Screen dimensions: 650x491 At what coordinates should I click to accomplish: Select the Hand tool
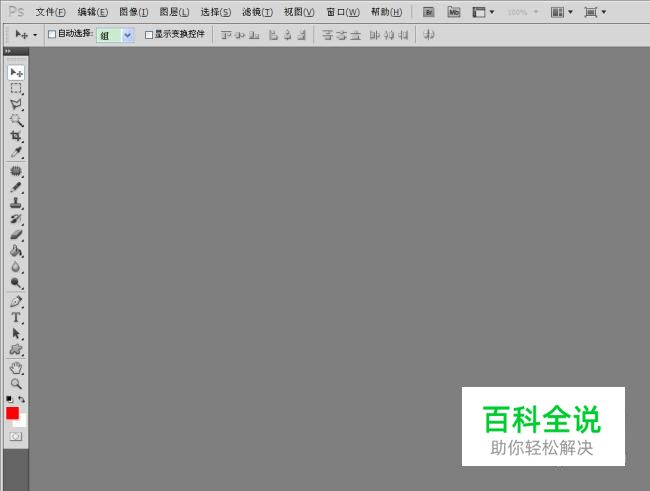16,367
